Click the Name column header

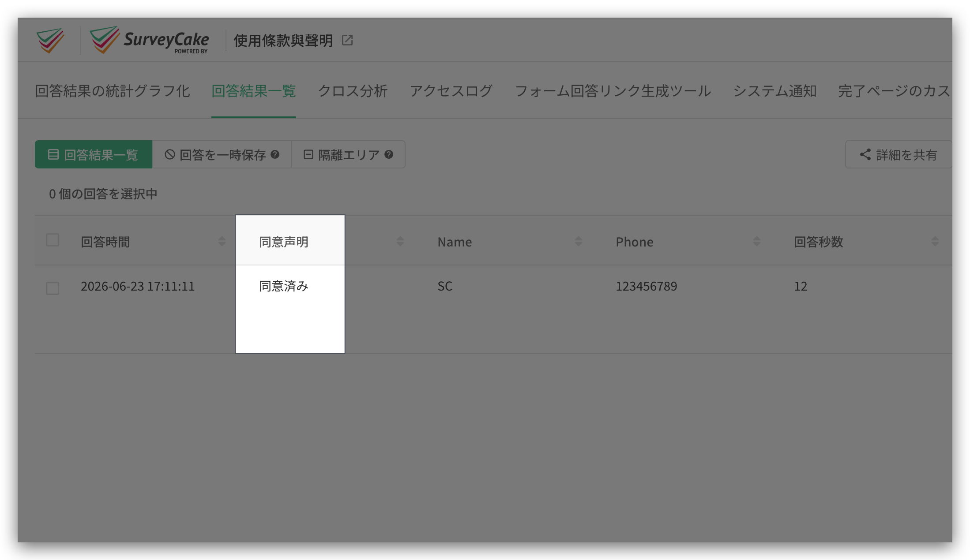pos(455,242)
